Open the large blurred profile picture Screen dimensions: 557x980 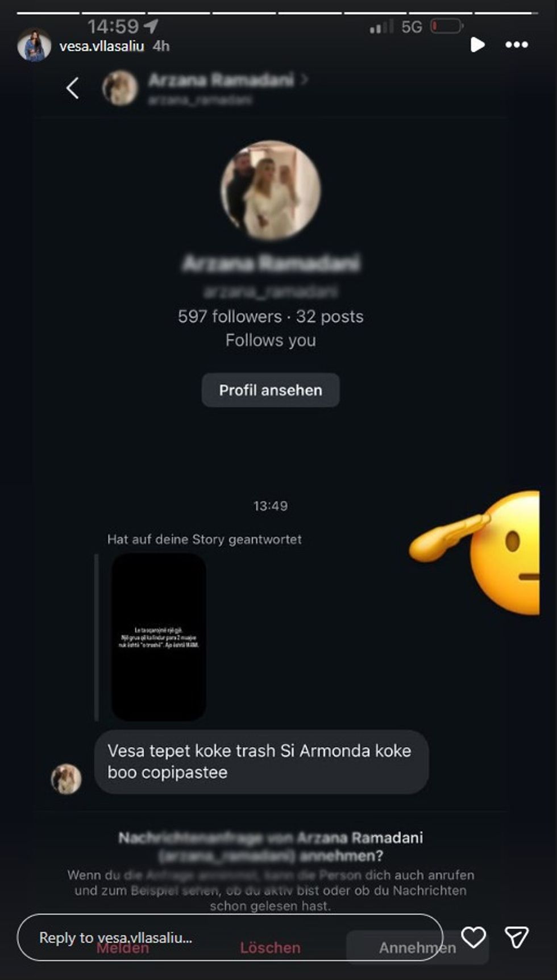[271, 190]
